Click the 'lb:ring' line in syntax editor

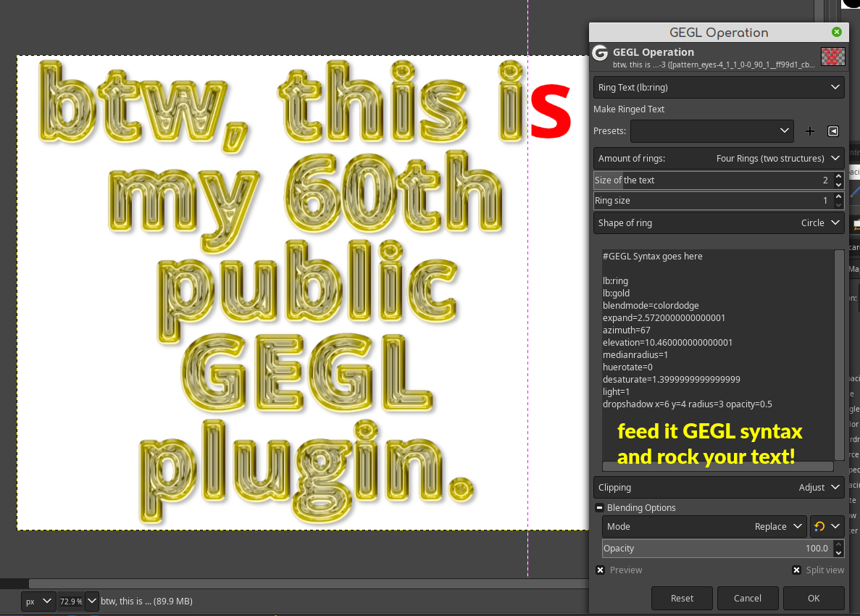(x=615, y=281)
